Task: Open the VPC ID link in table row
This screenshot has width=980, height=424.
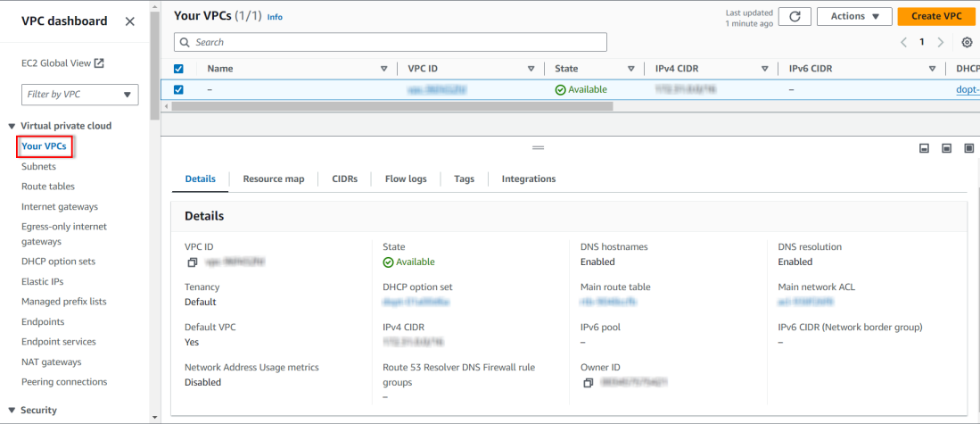Action: [438, 89]
